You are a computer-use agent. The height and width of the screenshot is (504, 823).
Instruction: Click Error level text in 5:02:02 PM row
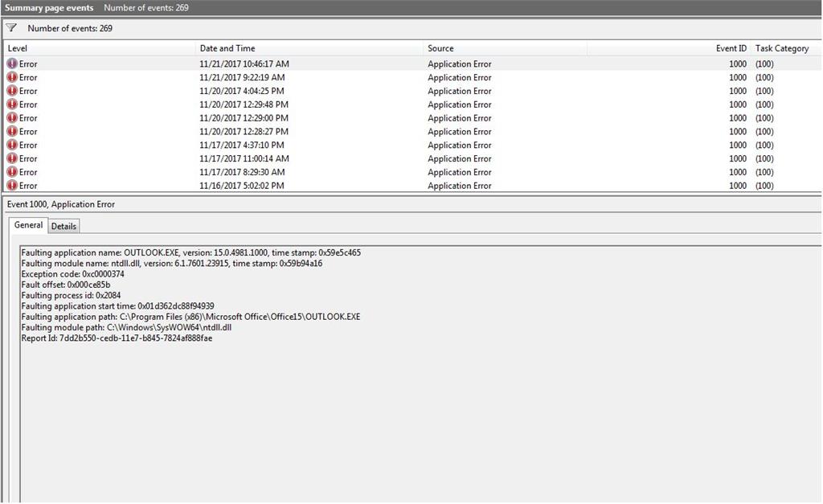click(28, 186)
